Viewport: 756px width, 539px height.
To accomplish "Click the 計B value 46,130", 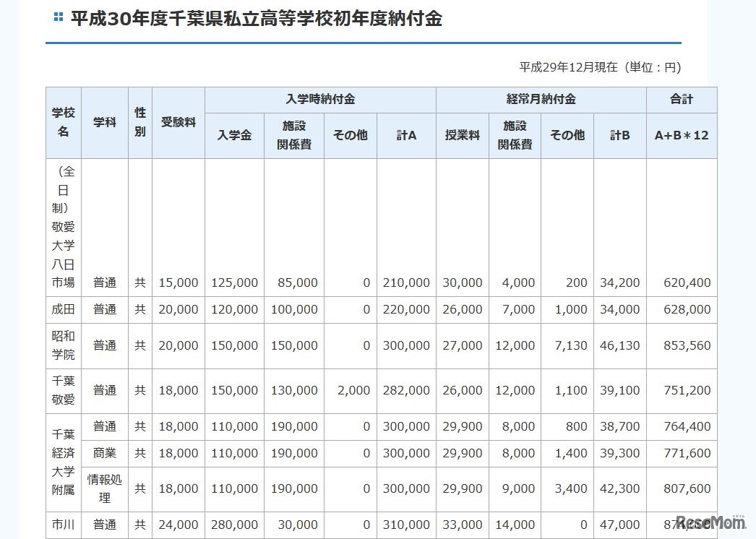I will pos(619,345).
